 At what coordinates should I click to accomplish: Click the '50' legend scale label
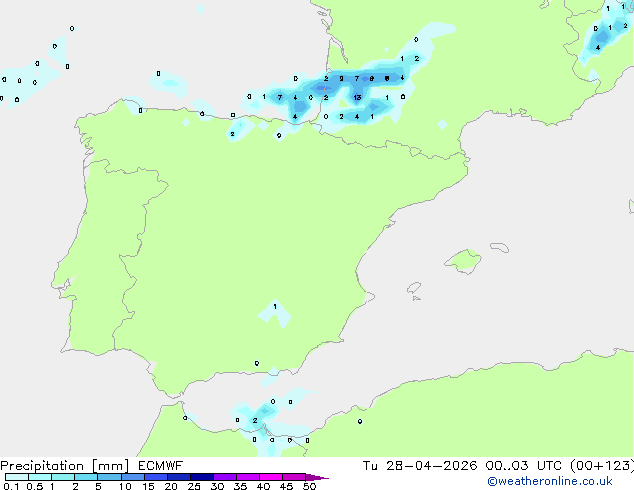309,486
